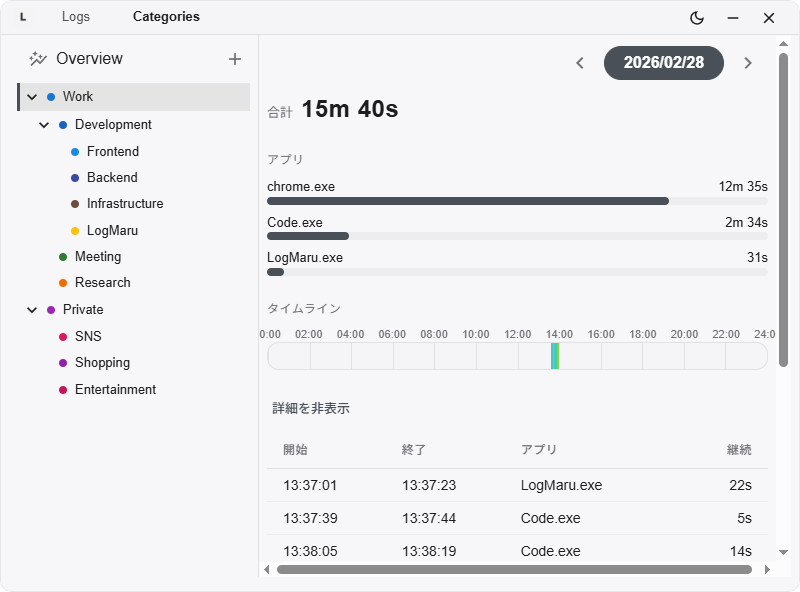Collapse the Work category
This screenshot has height=592, width=800.
tap(32, 97)
